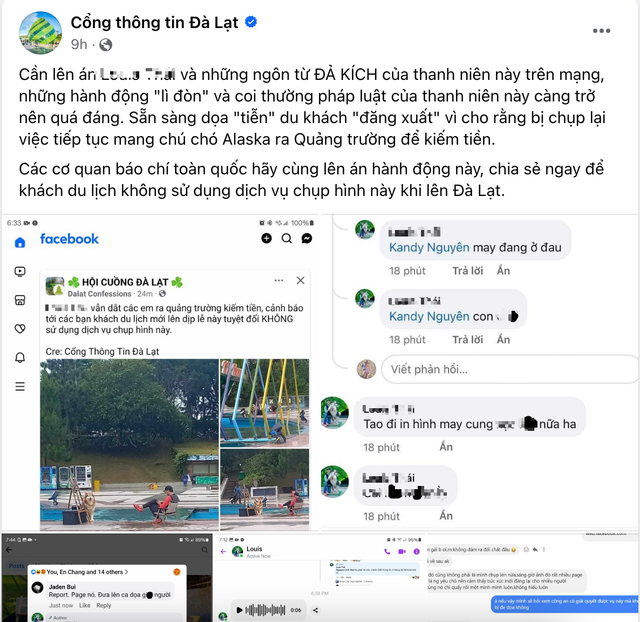This screenshot has height=622, width=640.
Task: Open the hamburger menu icon in sidebar
Action: click(20, 387)
